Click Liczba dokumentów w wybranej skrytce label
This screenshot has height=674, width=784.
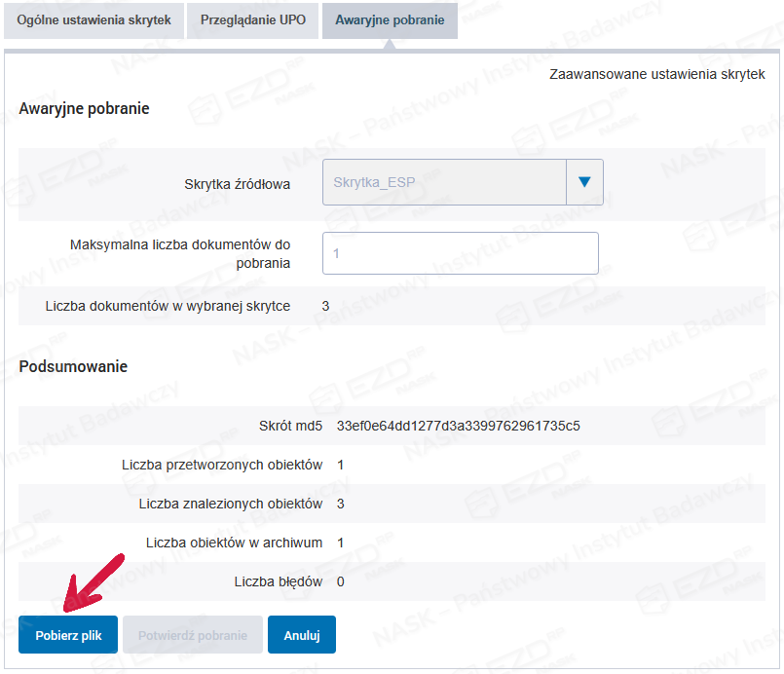(168, 306)
